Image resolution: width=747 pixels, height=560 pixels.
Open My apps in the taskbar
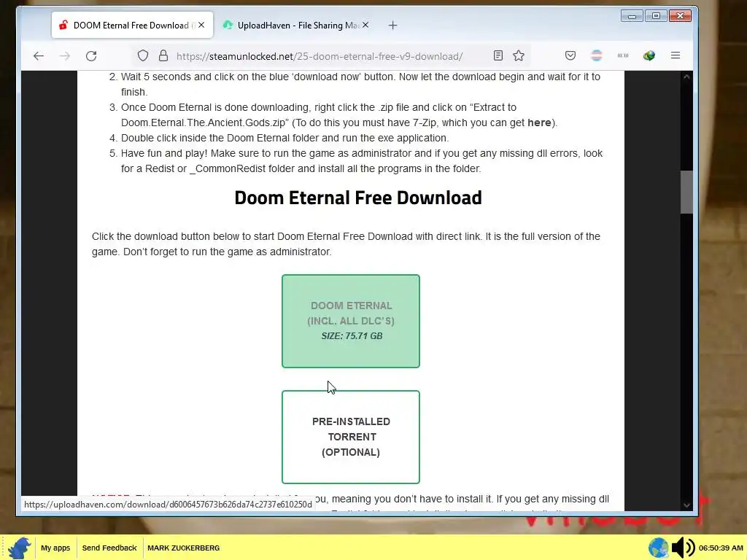click(x=55, y=548)
